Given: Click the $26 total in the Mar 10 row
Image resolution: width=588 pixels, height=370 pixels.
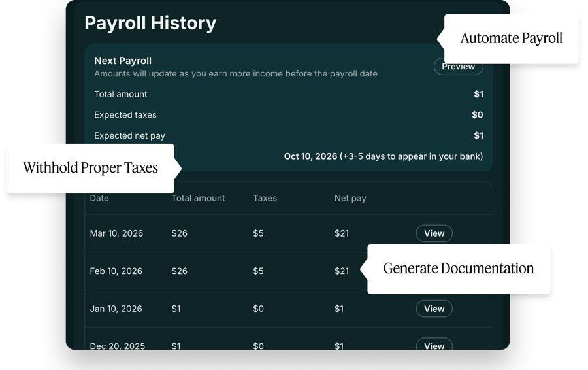Looking at the screenshot, I should click(179, 233).
